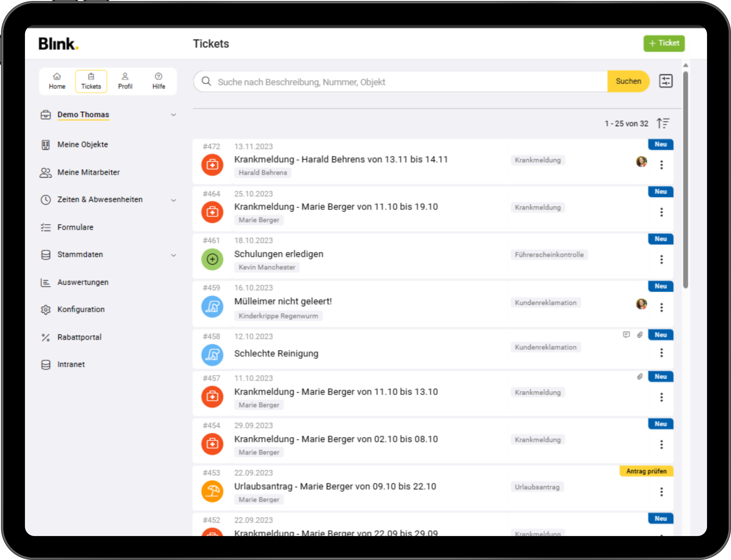Click the orange Urlaubsantrag umbrella icon
Screen dimensions: 731x560
tap(212, 491)
